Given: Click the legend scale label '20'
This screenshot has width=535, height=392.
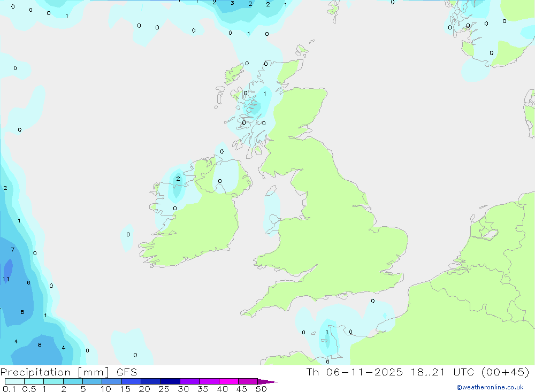Looking at the screenshot, I should click(x=144, y=389).
